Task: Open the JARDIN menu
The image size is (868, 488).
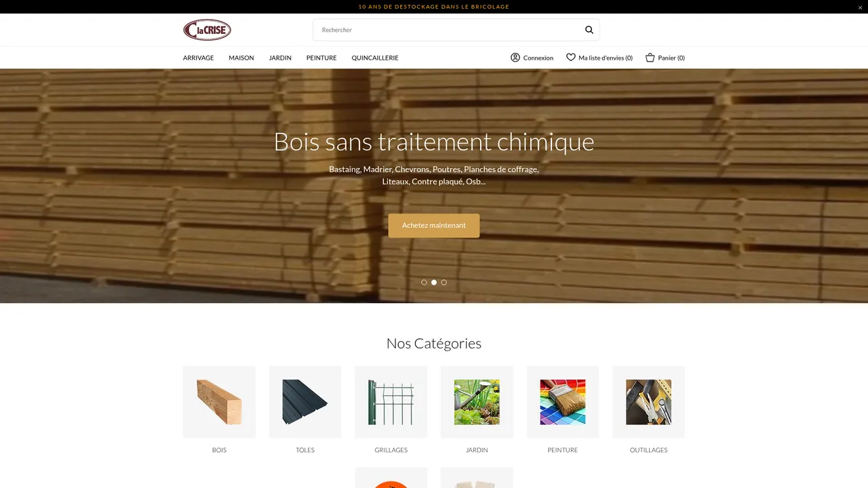Action: tap(280, 58)
